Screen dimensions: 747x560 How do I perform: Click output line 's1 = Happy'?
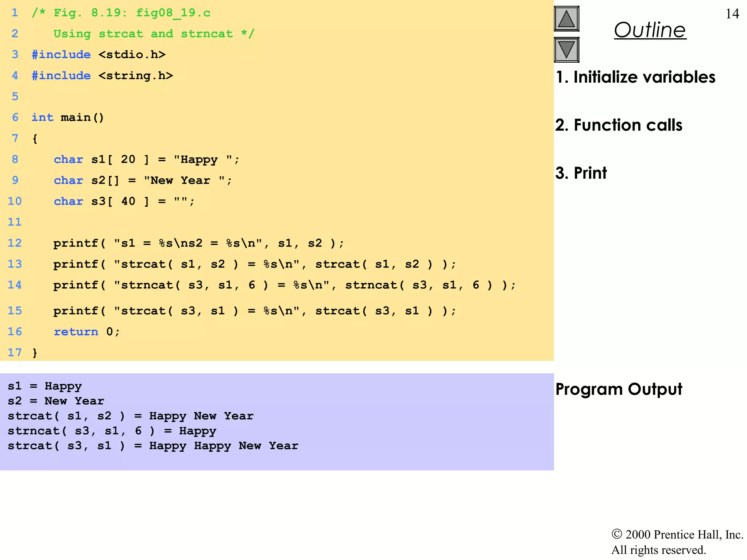coord(45,386)
